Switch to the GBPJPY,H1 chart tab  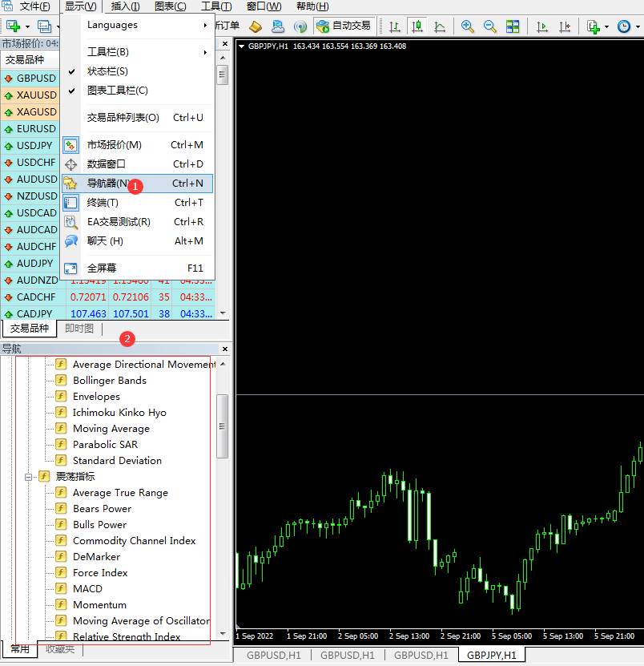pyautogui.click(x=491, y=656)
